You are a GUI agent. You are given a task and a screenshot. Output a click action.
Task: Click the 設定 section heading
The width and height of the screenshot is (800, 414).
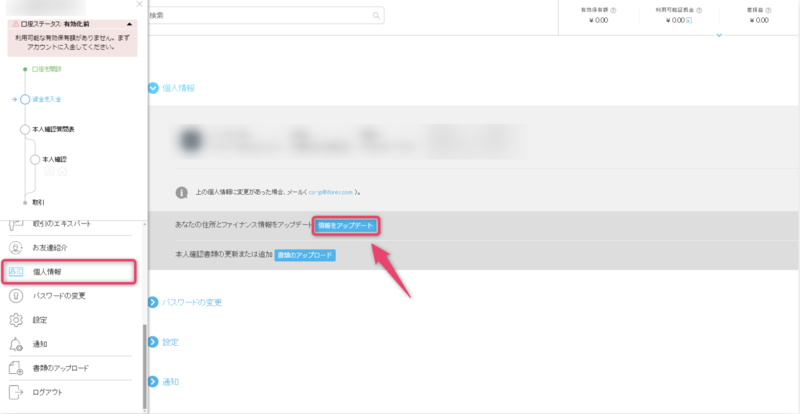tap(170, 342)
